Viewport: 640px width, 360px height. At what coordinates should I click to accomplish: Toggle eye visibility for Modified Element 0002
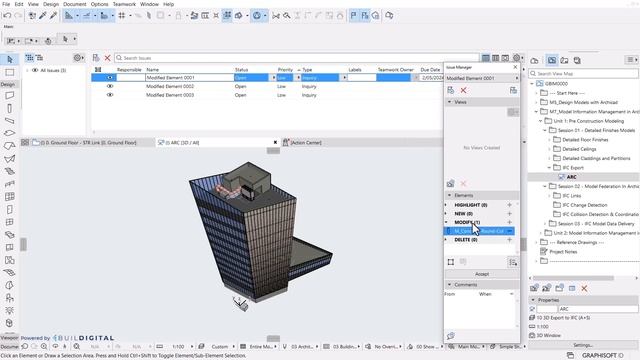tap(110, 86)
